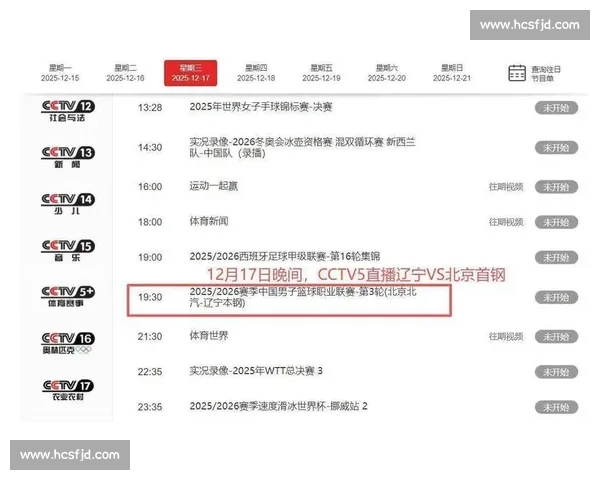Select the CCTV 5+ 体育赛事 channel logo

coord(68,297)
